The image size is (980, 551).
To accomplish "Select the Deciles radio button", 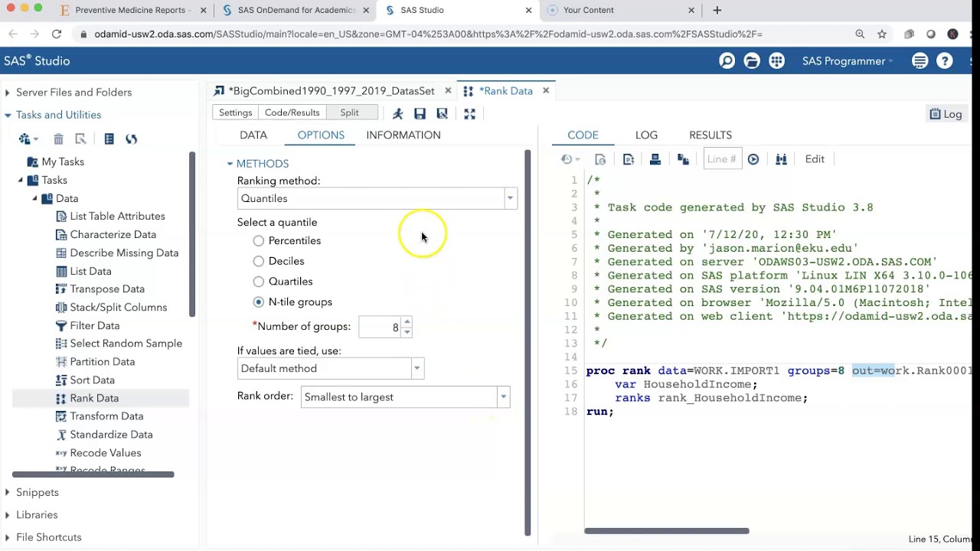I will coord(259,261).
